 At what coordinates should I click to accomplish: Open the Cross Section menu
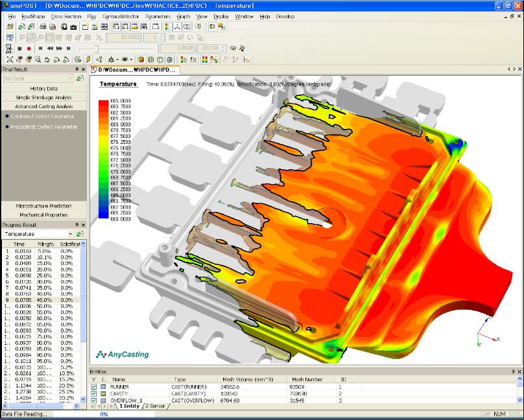(x=66, y=16)
